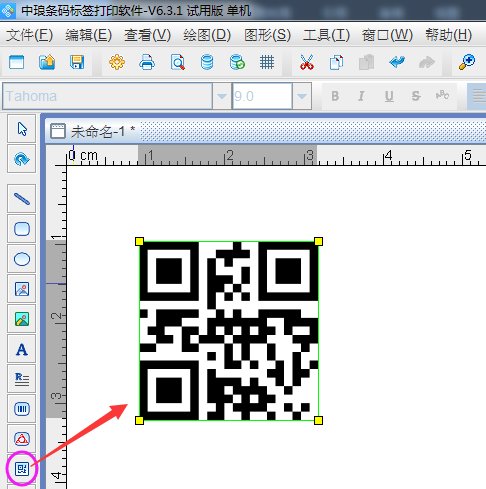Viewport: 486px width, 489px height.
Task: Cut selection with scissors icon
Action: click(x=307, y=62)
